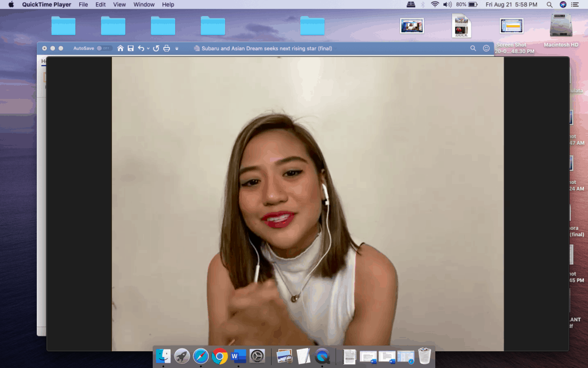Screen dimensions: 588x368
Task: Click the Undo arrow in Word toolbar
Action: coord(141,48)
